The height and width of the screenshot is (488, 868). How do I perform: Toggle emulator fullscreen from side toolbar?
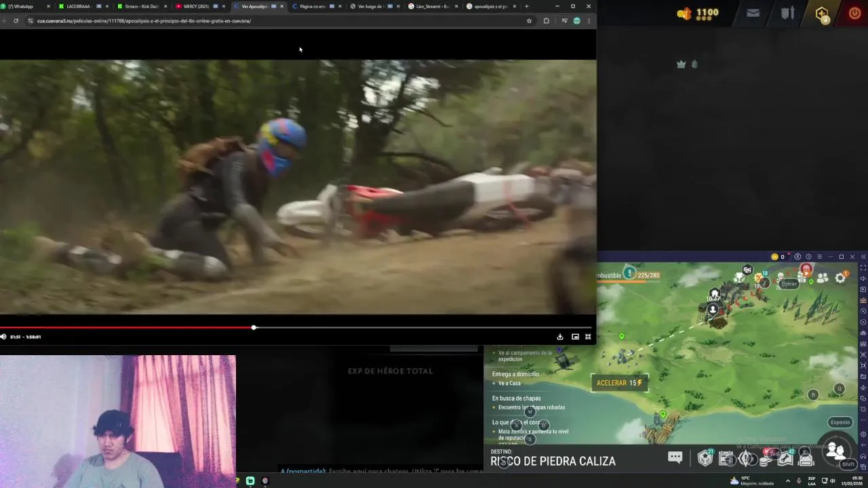click(863, 268)
